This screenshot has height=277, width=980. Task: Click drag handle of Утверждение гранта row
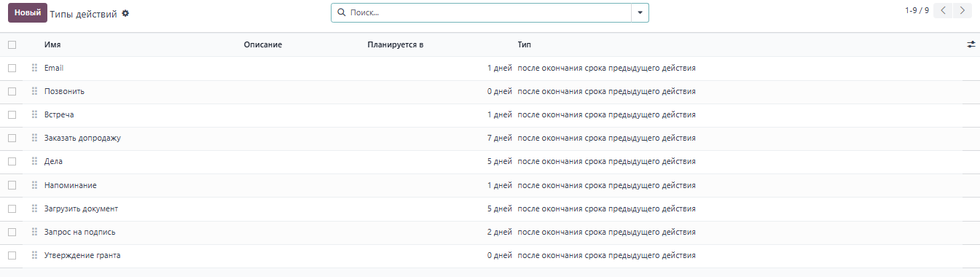click(34, 255)
